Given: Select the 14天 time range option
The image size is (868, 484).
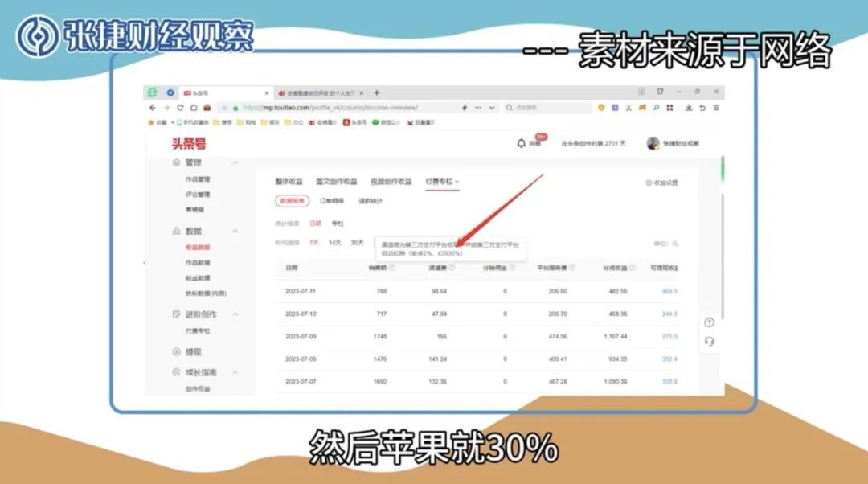Looking at the screenshot, I should [334, 243].
